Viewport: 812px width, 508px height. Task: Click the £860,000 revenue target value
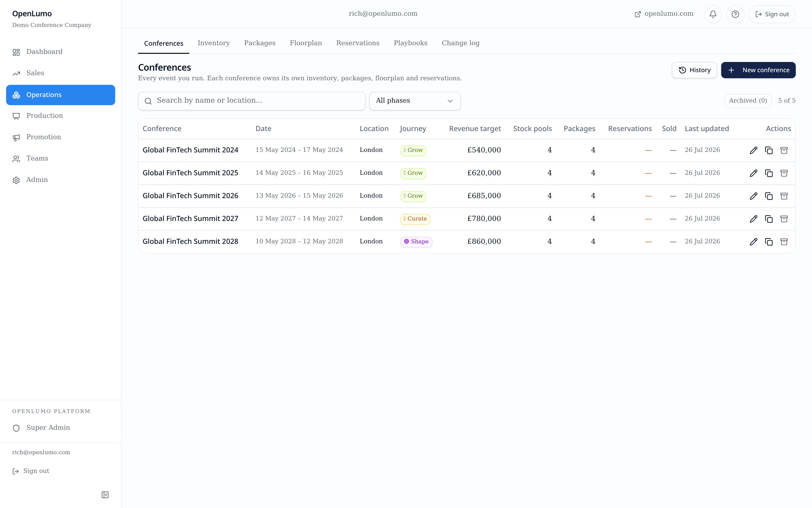point(484,241)
